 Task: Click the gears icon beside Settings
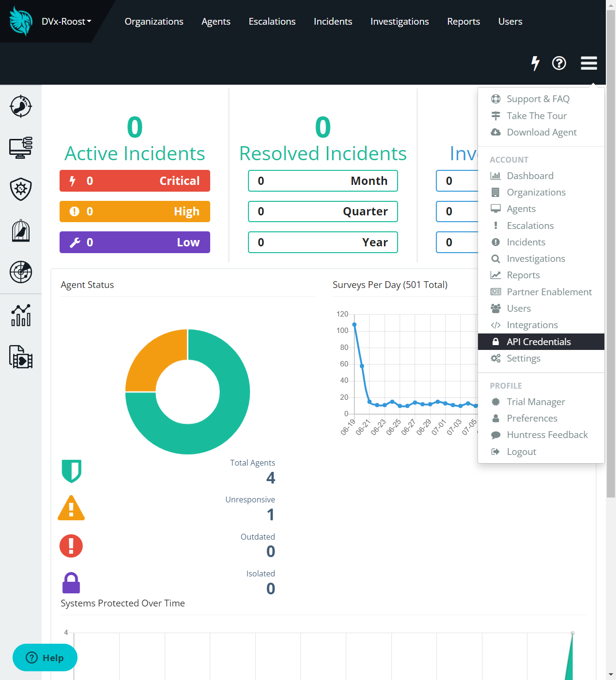[495, 358]
